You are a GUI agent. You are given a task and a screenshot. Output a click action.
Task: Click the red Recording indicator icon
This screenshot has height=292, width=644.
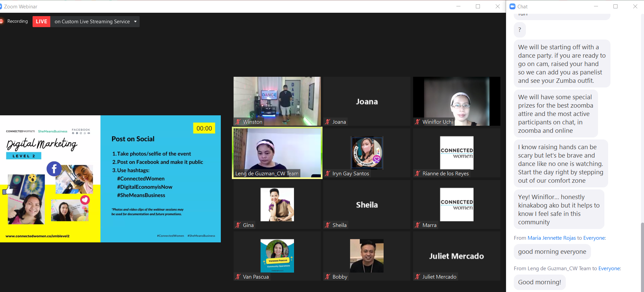click(x=1, y=21)
